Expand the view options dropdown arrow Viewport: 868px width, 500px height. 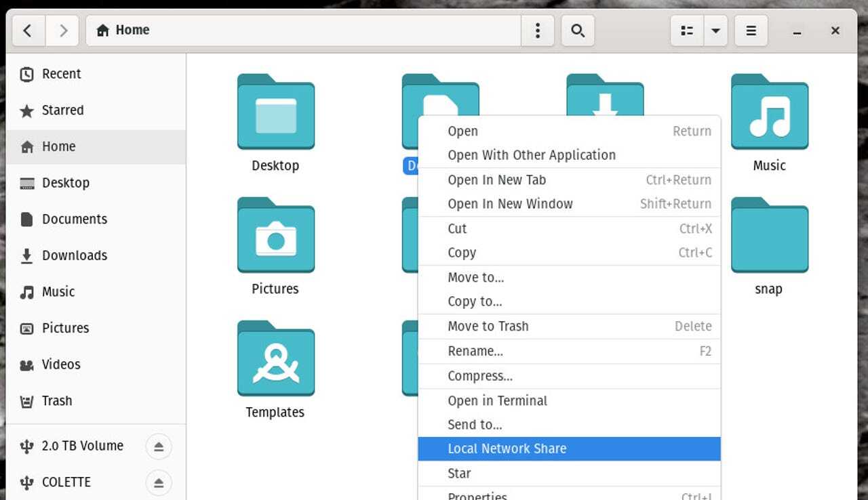(x=715, y=30)
